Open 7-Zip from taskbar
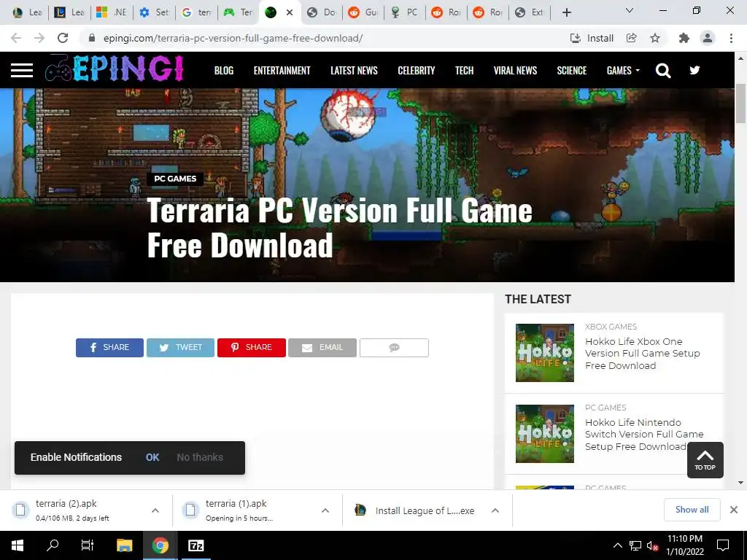 tap(196, 545)
